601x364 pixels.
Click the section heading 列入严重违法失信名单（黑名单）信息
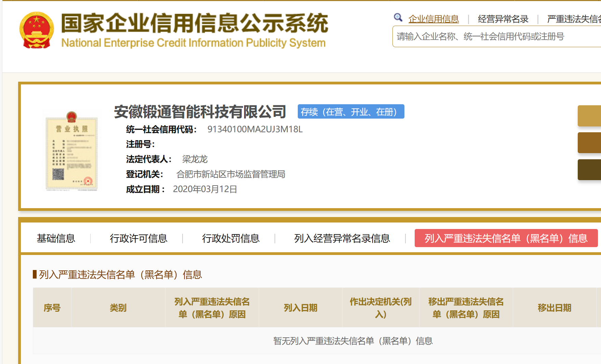(x=120, y=274)
